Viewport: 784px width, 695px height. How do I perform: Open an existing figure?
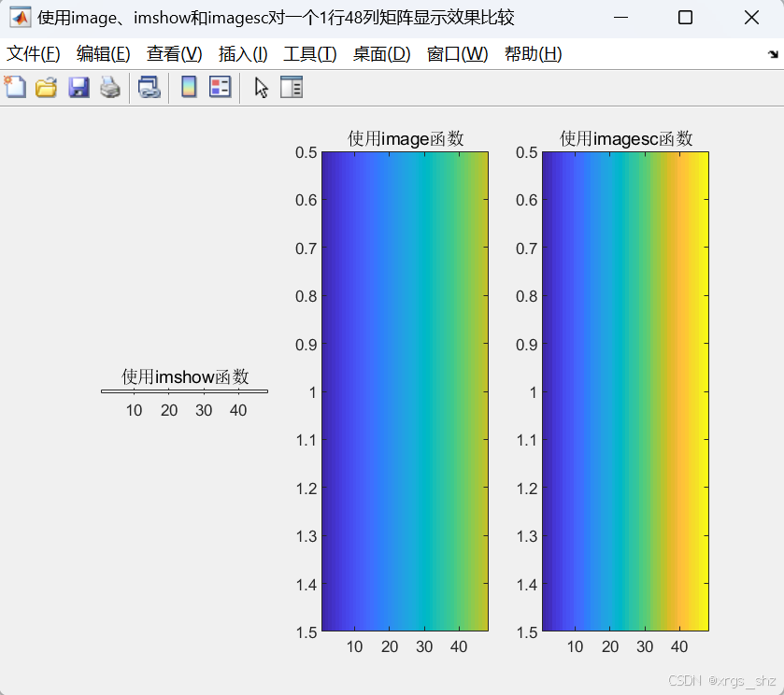47,87
